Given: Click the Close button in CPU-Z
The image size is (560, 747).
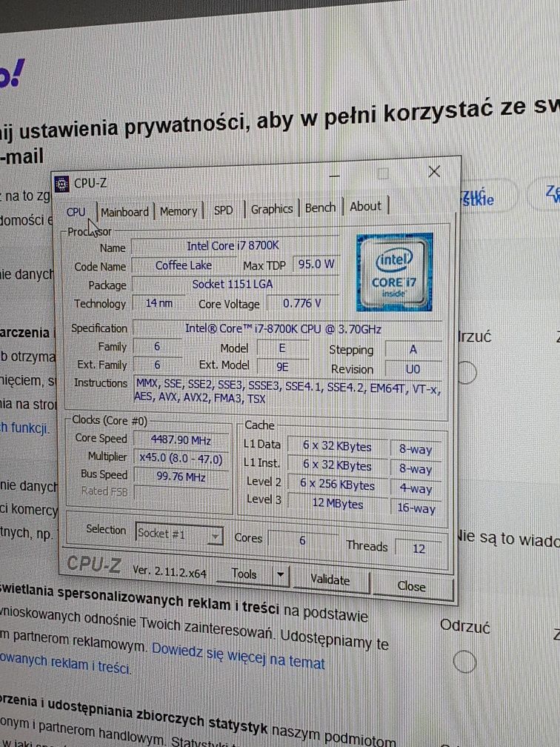Looking at the screenshot, I should pos(412,585).
